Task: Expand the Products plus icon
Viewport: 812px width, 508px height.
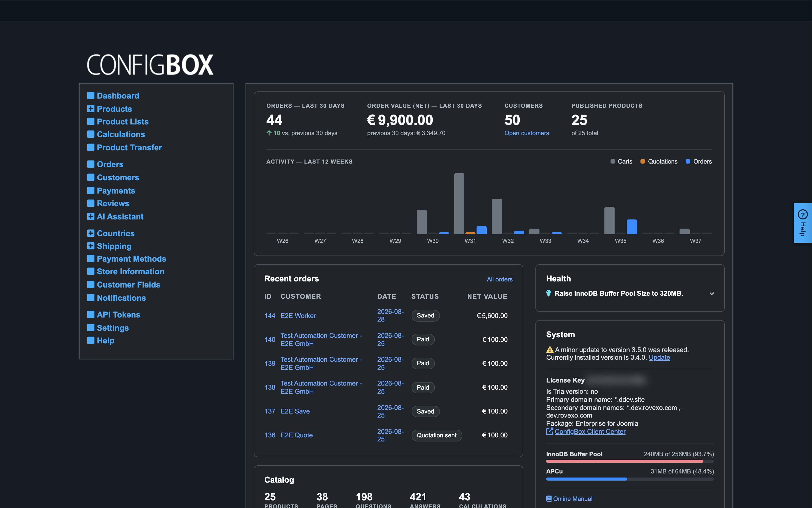Action: coord(91,108)
